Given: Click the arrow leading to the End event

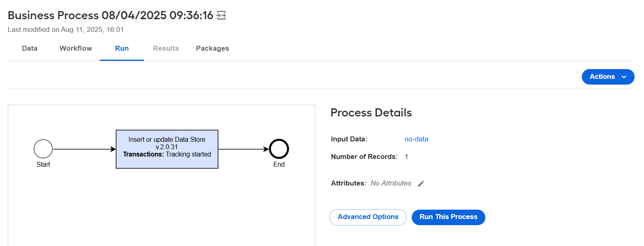Looking at the screenshot, I should click(x=244, y=149).
